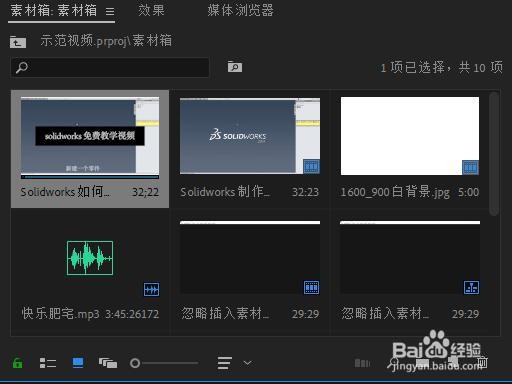Switch to icon view
This screenshot has height=384, width=512.
tap(78, 363)
